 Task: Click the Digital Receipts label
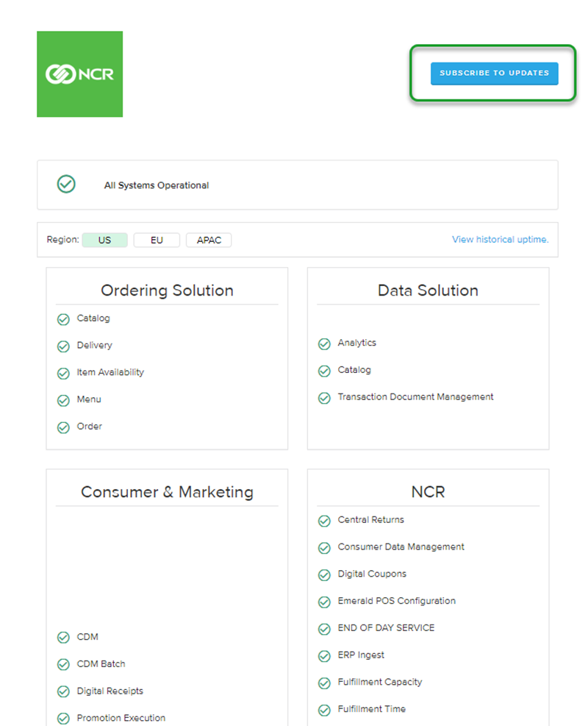pos(110,691)
